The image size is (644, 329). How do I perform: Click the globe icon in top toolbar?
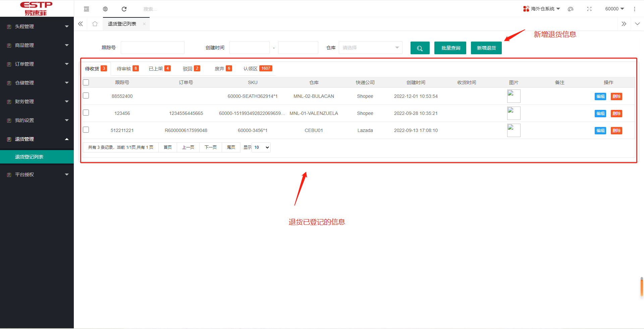105,9
